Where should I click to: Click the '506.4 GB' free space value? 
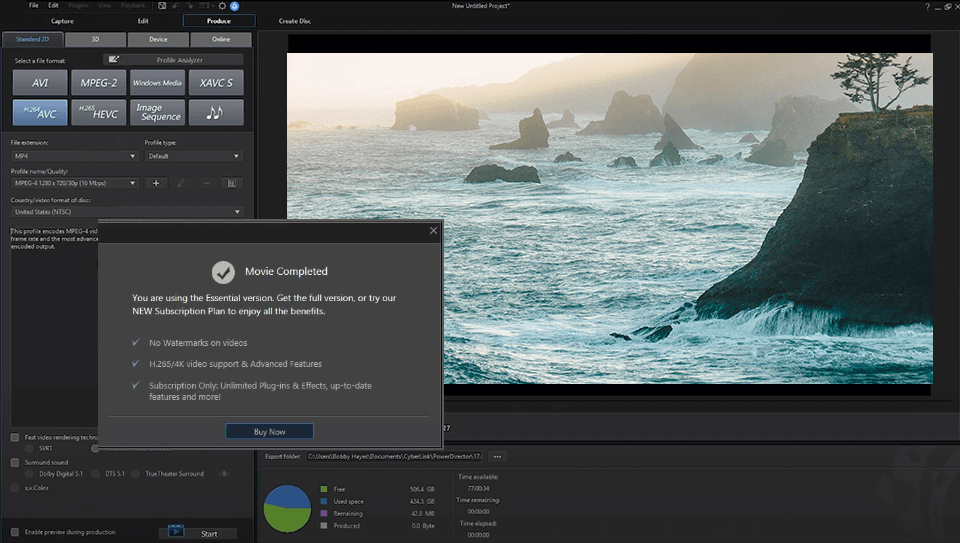point(422,489)
